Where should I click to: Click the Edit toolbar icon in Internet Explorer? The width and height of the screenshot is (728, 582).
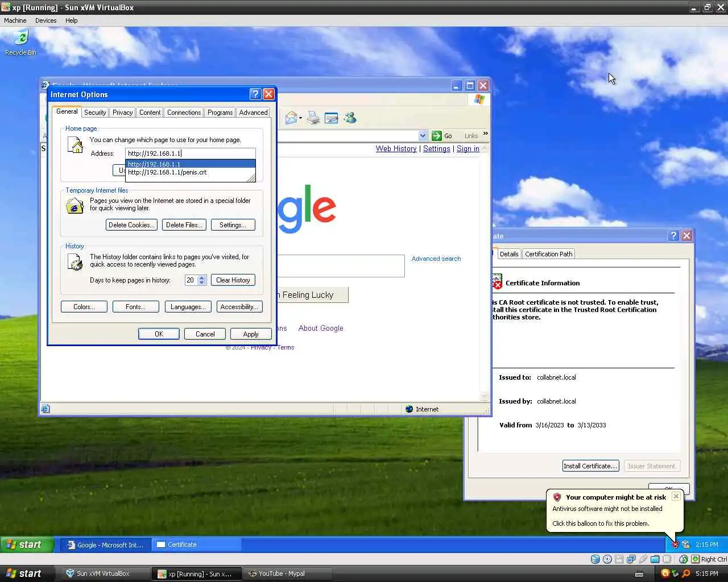pos(331,118)
